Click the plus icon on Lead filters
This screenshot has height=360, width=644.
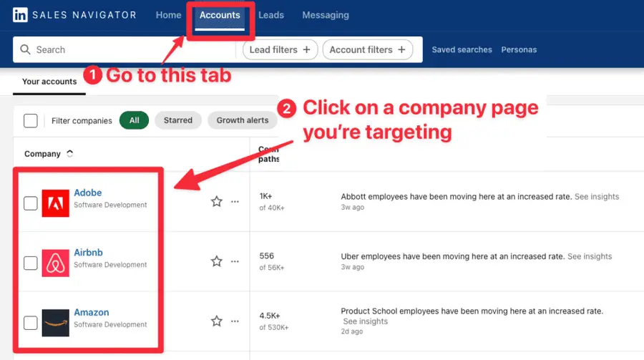pos(306,49)
